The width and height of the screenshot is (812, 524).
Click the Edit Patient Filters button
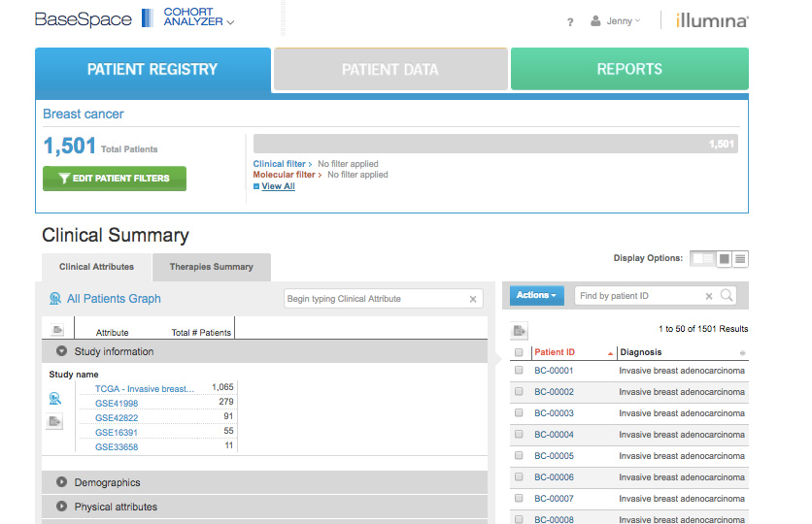coord(115,179)
